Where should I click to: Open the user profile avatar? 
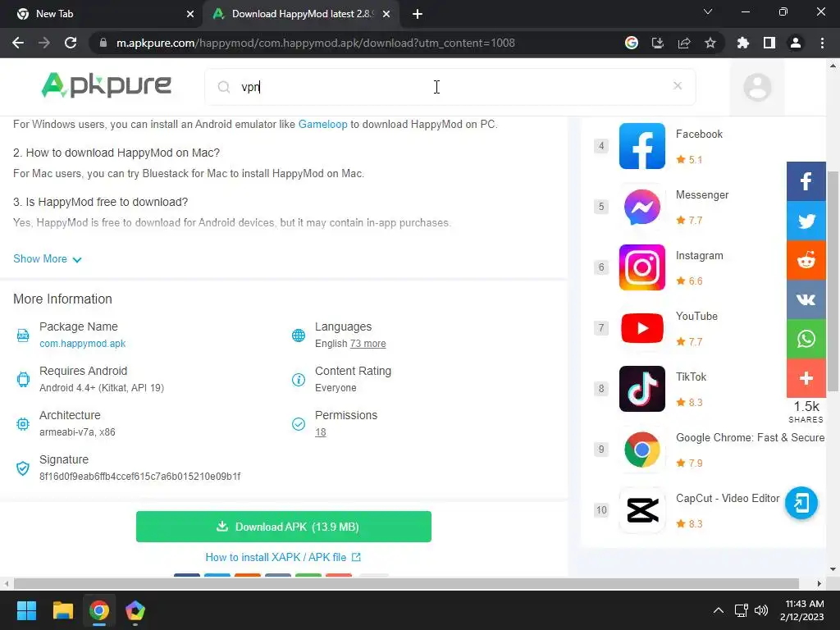point(757,87)
